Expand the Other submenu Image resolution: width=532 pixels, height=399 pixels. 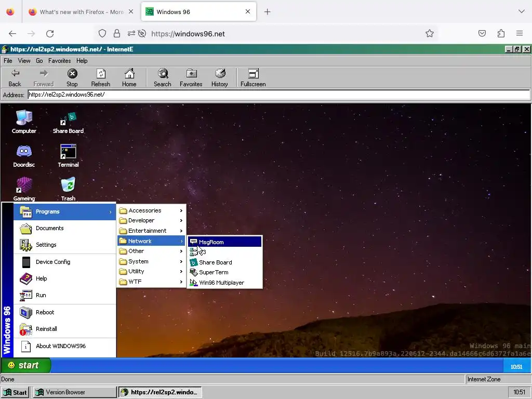pyautogui.click(x=151, y=251)
